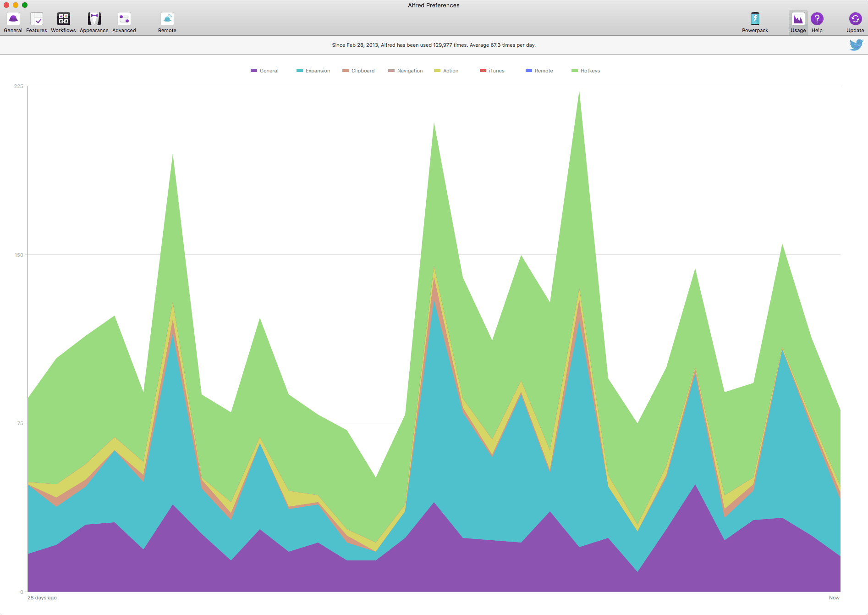
Task: Click the '150' y-axis label
Action: [x=18, y=255]
